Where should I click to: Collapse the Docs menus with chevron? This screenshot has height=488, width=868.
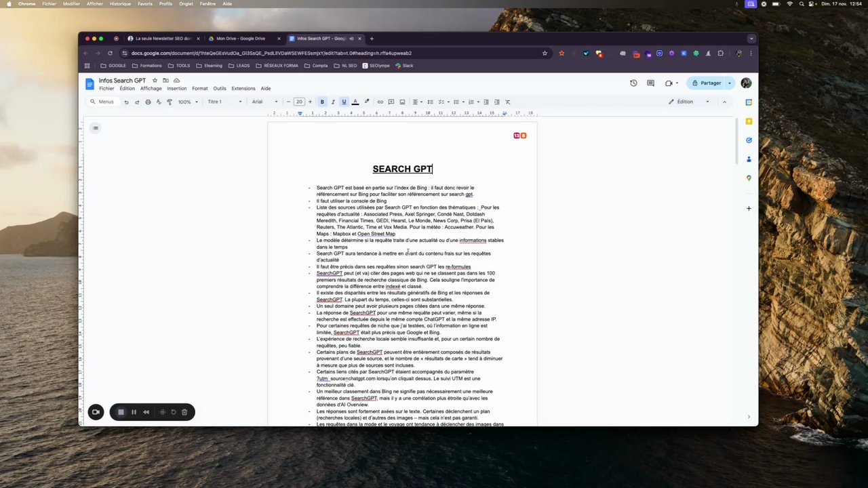[x=724, y=102]
